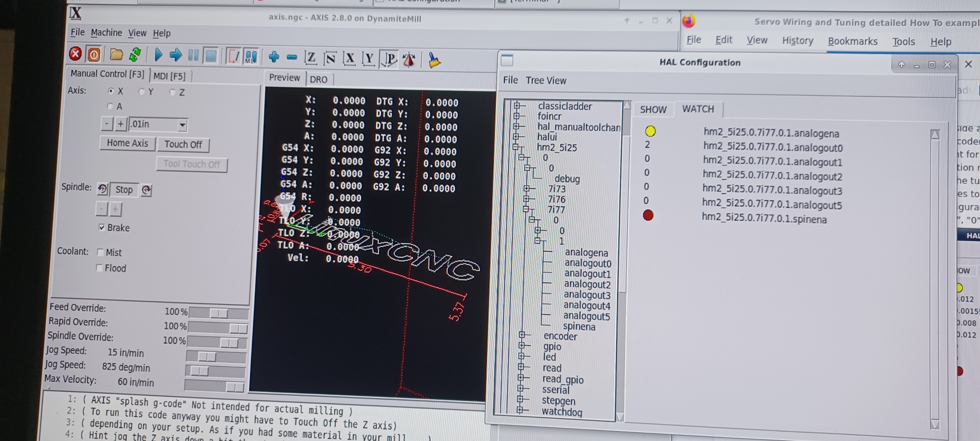
Task: Open History menu in Firefox
Action: [797, 40]
